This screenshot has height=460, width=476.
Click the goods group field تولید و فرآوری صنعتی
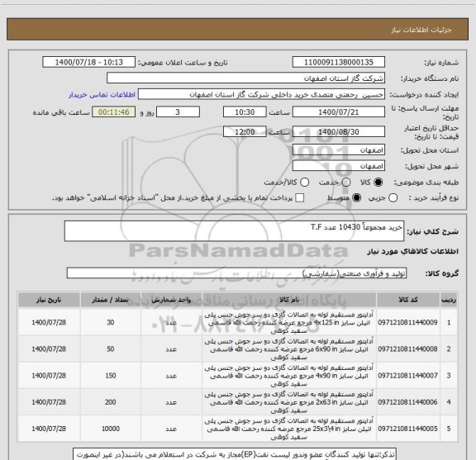tap(236, 273)
